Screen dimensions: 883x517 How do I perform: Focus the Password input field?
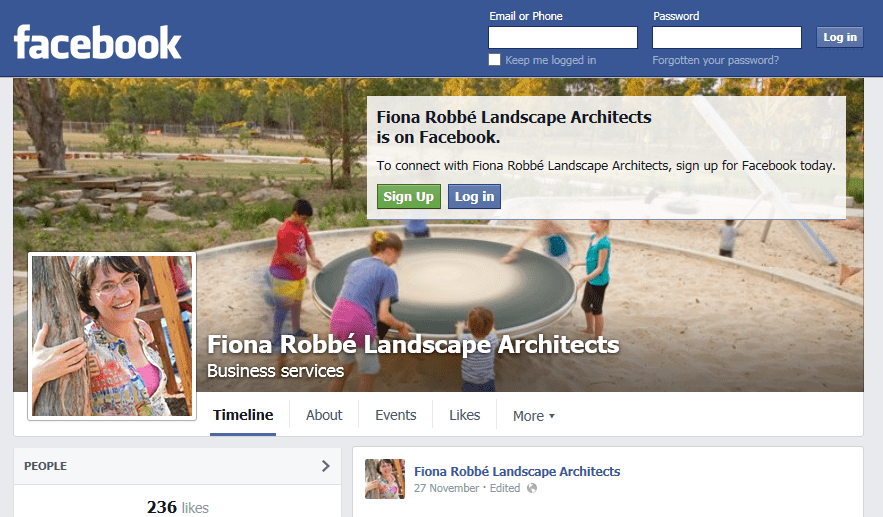pyautogui.click(x=726, y=38)
